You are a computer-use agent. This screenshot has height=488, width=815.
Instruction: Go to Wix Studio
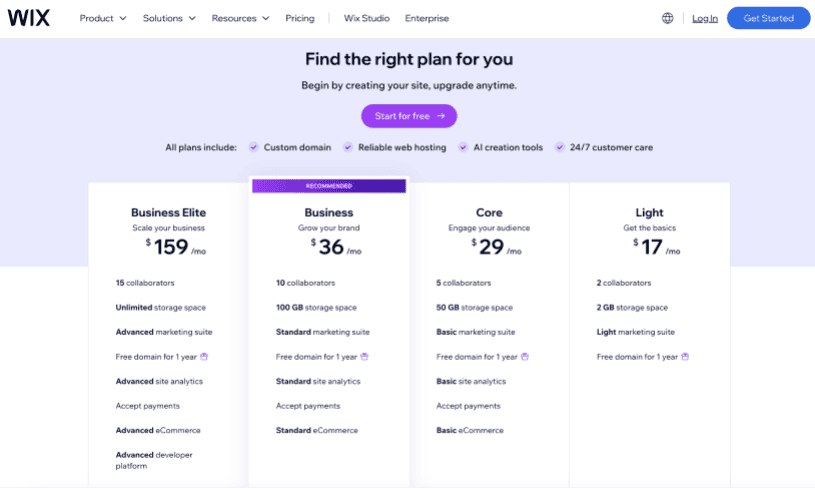(x=366, y=18)
